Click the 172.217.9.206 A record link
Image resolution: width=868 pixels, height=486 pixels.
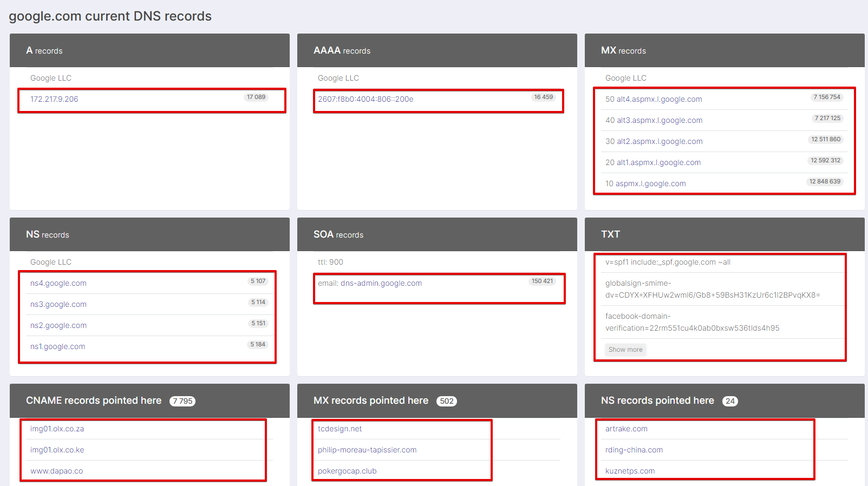tap(54, 99)
